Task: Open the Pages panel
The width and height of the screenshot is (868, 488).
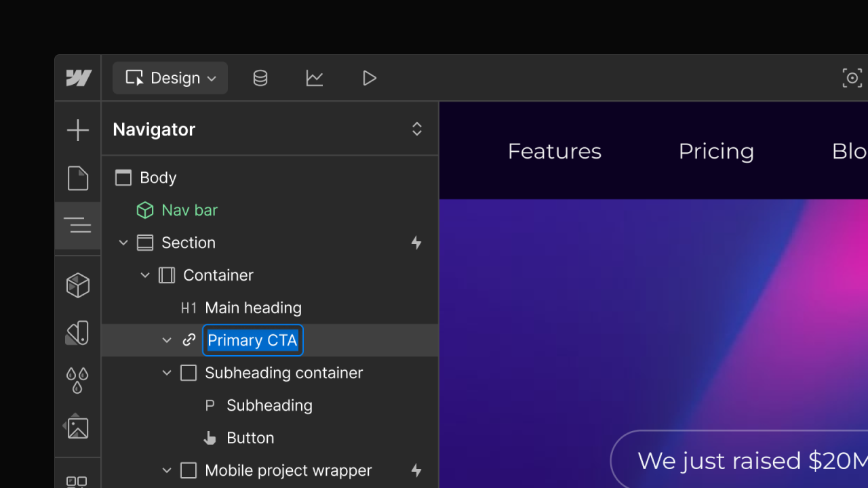Action: [78, 178]
